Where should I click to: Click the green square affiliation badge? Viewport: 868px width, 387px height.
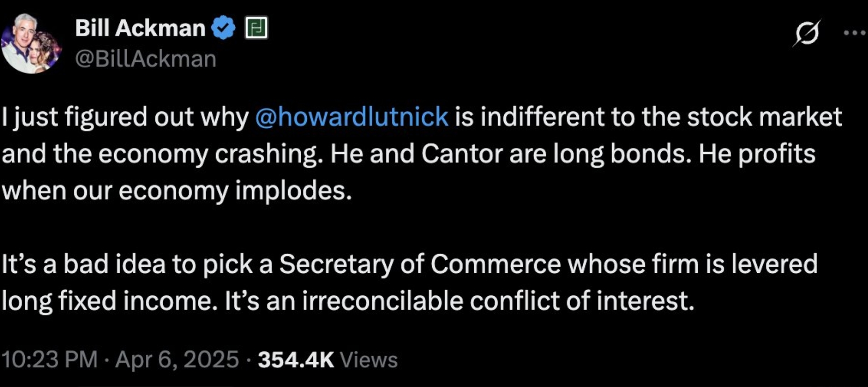click(256, 28)
